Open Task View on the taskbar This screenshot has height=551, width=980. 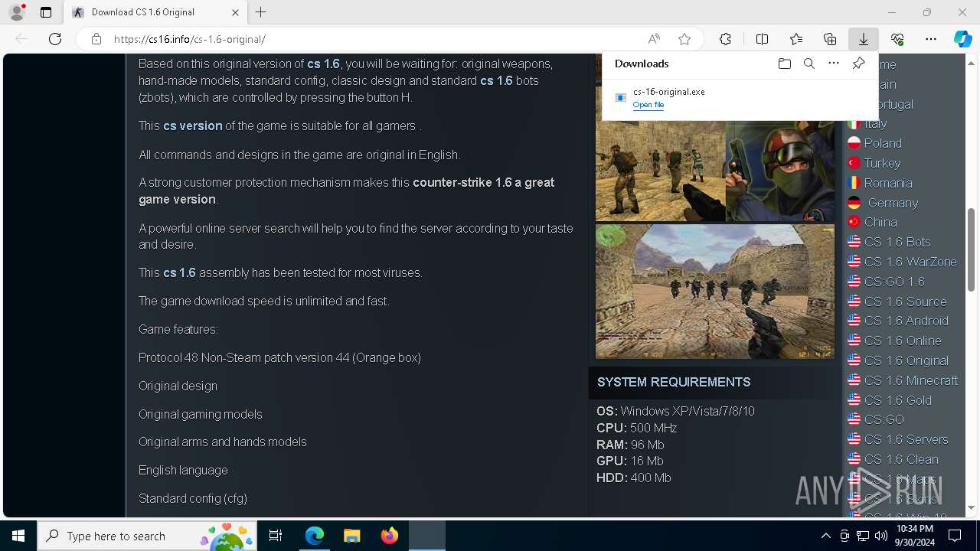click(276, 536)
